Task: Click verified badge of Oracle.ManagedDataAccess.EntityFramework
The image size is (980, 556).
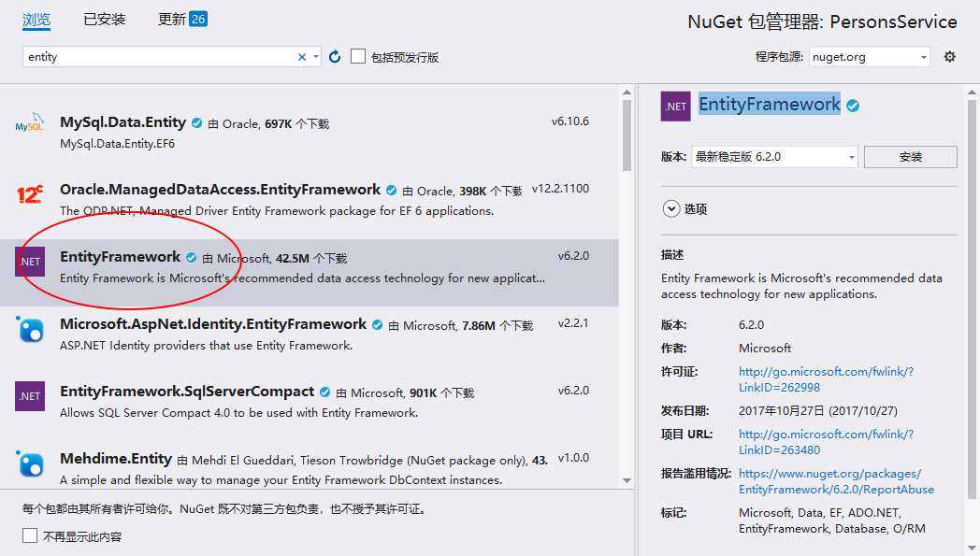Action: (391, 191)
